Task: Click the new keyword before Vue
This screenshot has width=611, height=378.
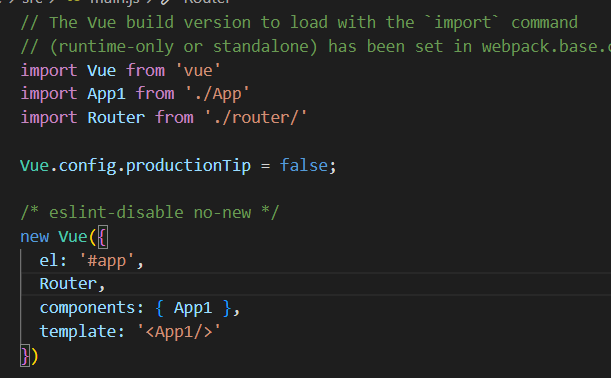Action: tap(35, 237)
